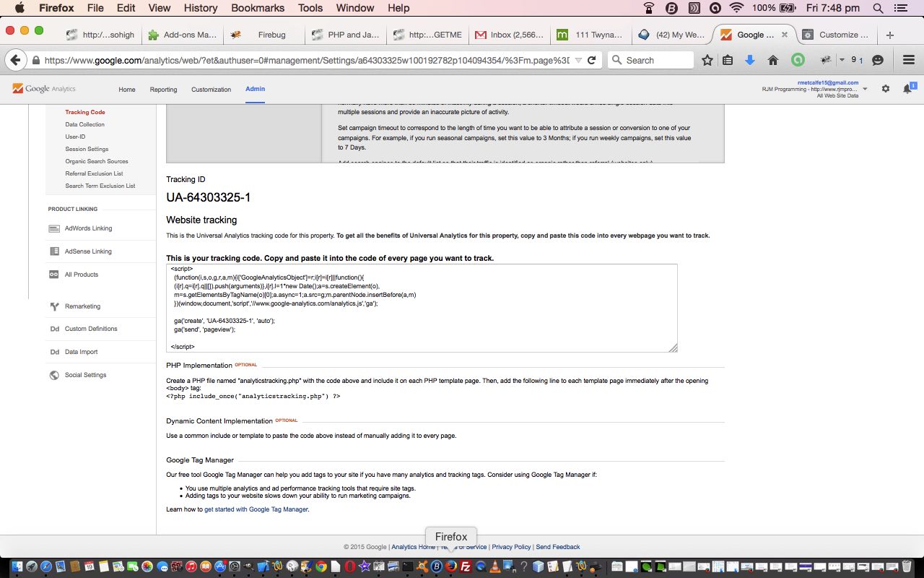Click the bookmark star icon
This screenshot has width=924, height=578.
[707, 60]
